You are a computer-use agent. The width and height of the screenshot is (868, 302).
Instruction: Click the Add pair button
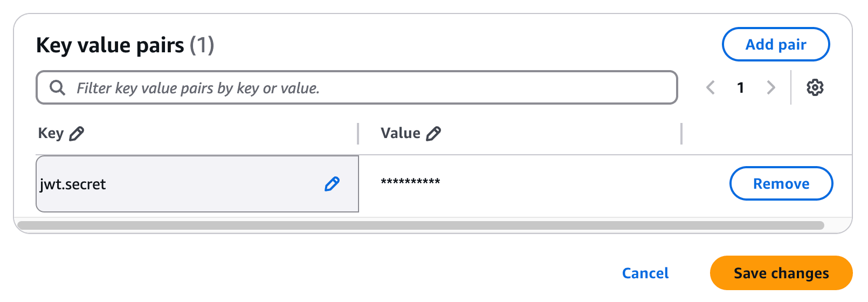click(x=775, y=44)
